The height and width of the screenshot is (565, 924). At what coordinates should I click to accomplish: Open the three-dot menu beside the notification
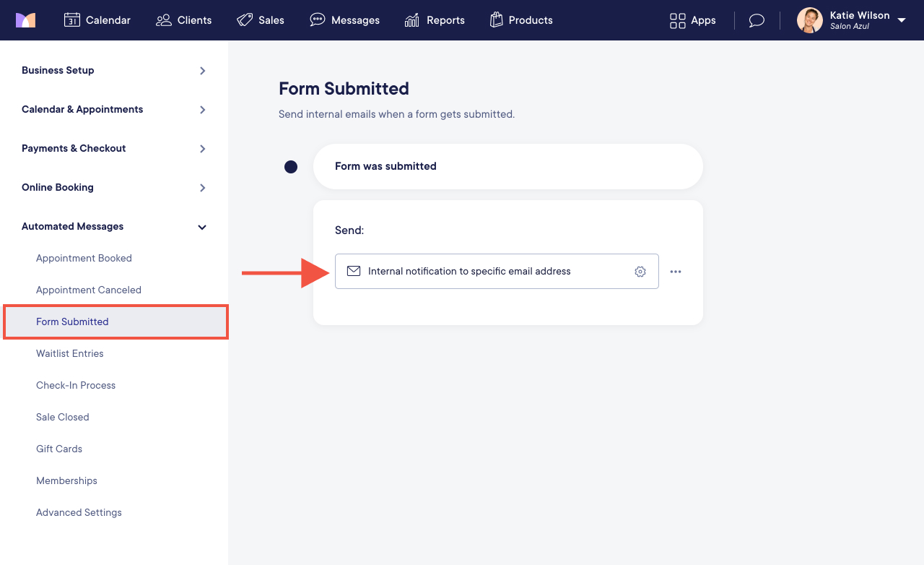pyautogui.click(x=676, y=271)
